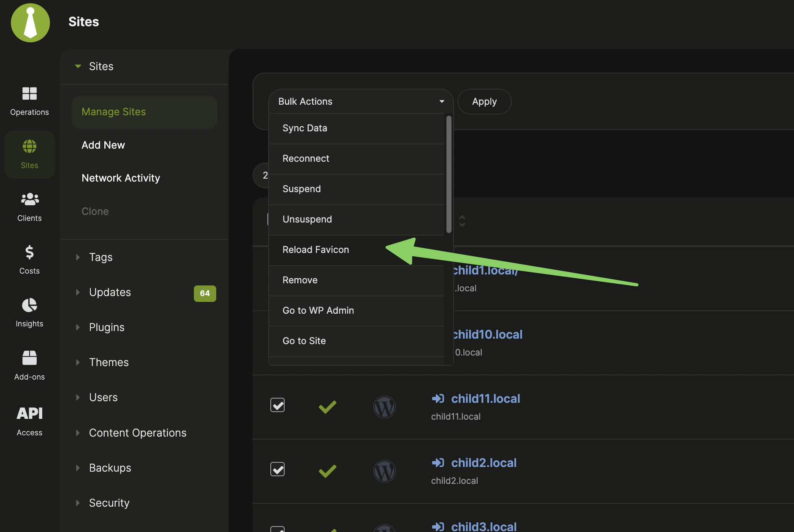This screenshot has width=794, height=532.
Task: Open the Costs dollar icon
Action: (29, 252)
